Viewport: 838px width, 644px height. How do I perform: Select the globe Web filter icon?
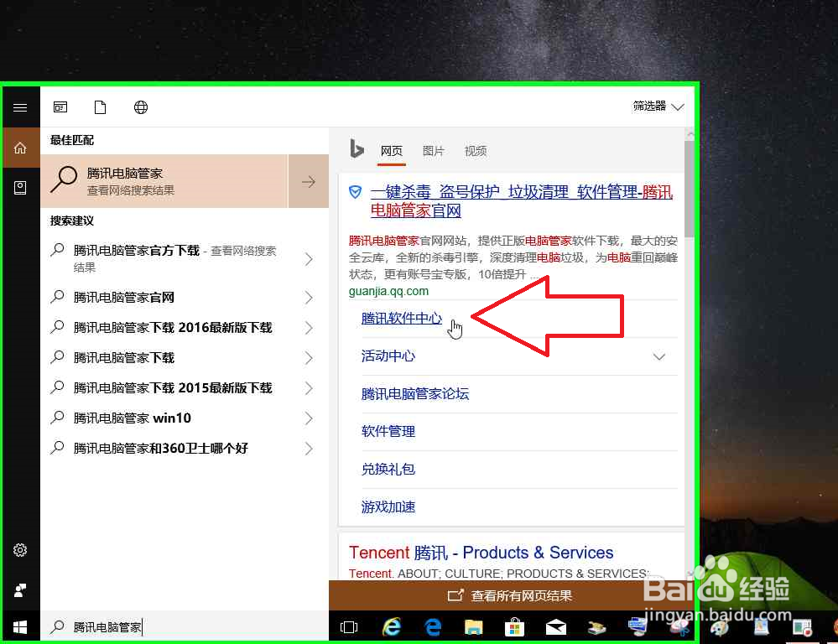(x=140, y=107)
